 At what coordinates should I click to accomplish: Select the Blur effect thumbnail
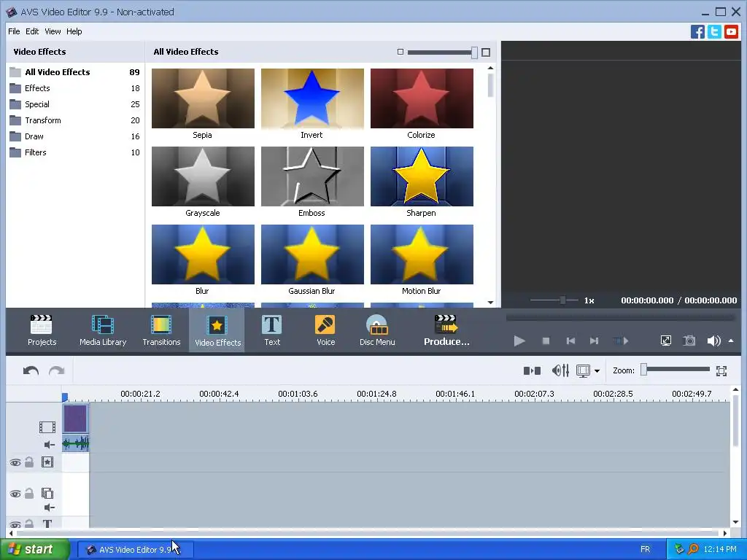(x=203, y=254)
